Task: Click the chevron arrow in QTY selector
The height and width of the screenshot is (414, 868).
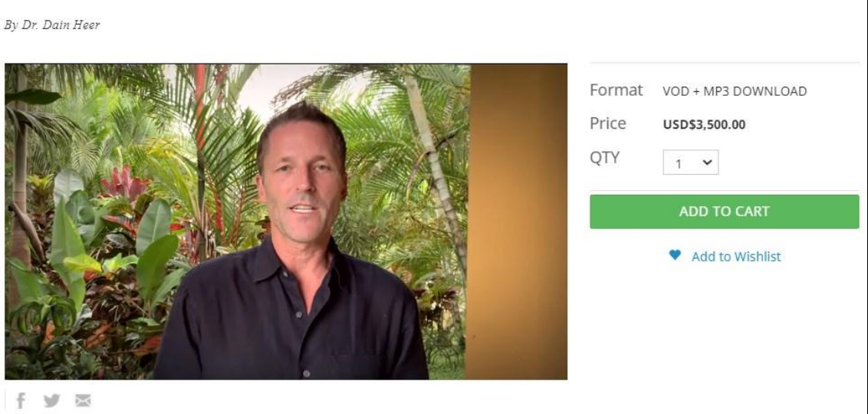Action: pos(706,163)
